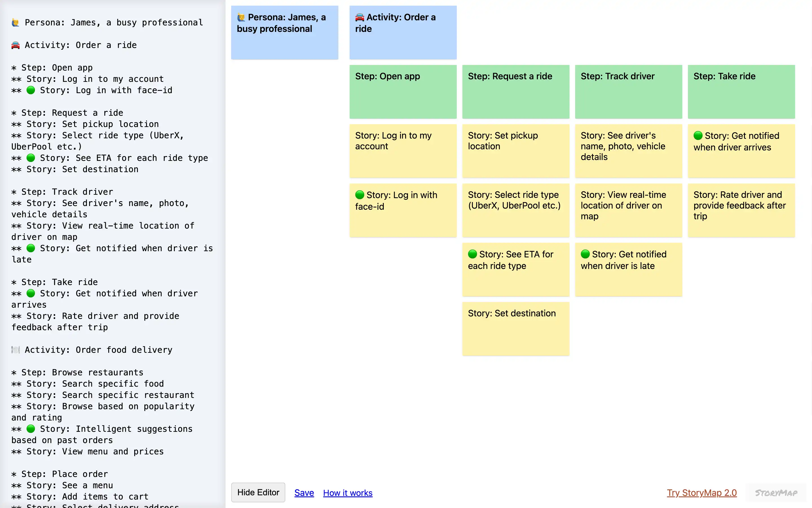The width and height of the screenshot is (812, 508).
Task: Click plate emoji before 'Order food delivery' in editor
Action: click(16, 350)
